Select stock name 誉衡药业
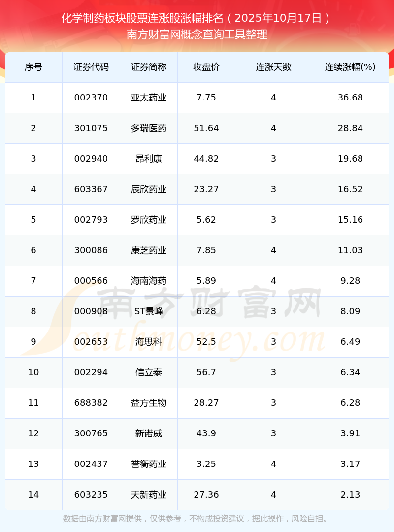 149,464
